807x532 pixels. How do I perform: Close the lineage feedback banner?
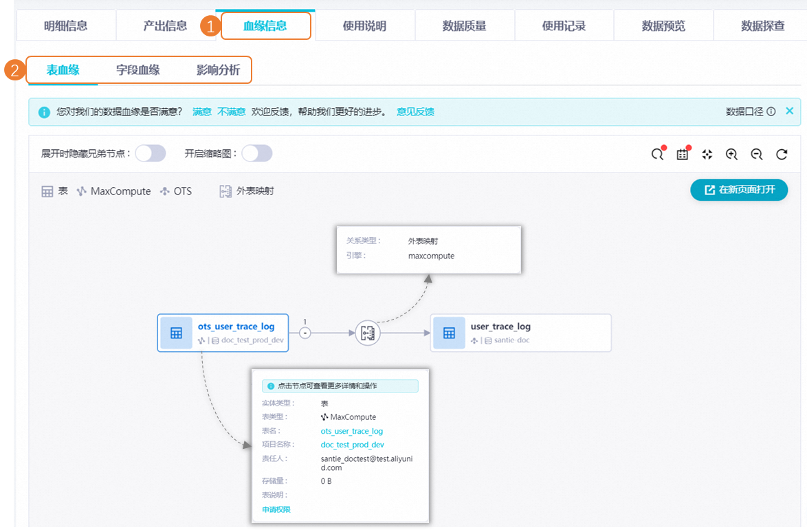pyautogui.click(x=790, y=111)
